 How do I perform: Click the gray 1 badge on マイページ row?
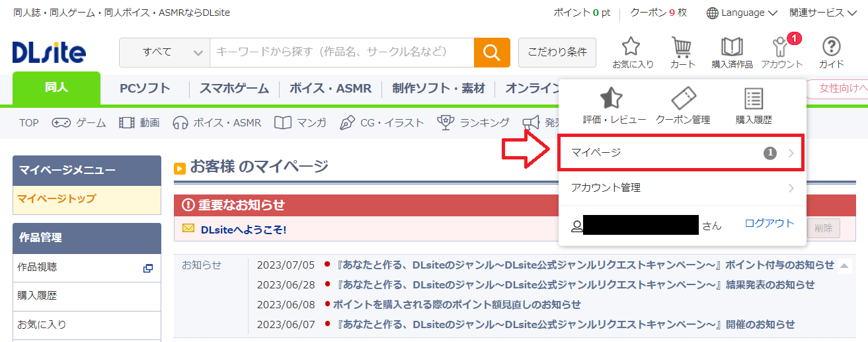pos(770,153)
